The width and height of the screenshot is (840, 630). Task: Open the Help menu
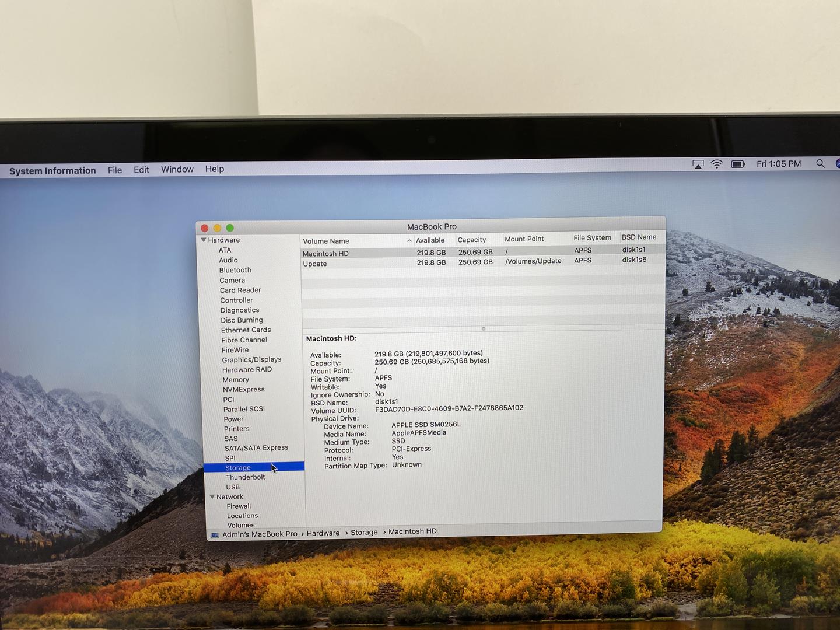click(214, 169)
